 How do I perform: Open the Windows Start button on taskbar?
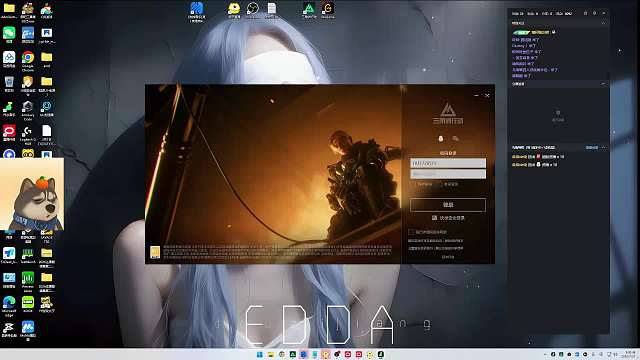click(260, 354)
